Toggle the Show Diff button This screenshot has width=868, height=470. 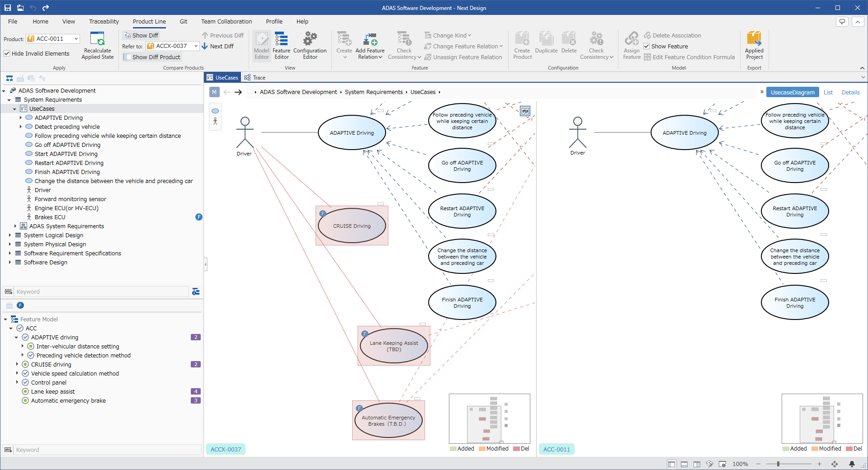point(141,35)
